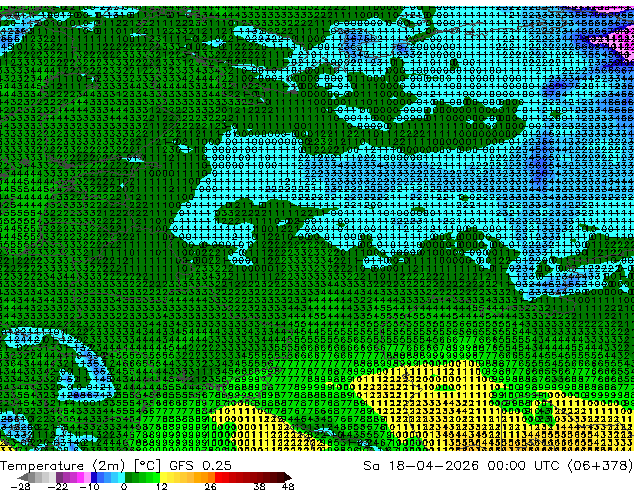Click the cyan segment of the color scale

click(121, 477)
